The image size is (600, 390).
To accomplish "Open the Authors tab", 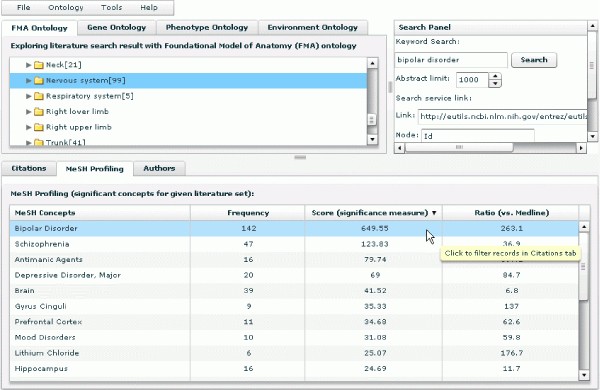I will (x=159, y=168).
